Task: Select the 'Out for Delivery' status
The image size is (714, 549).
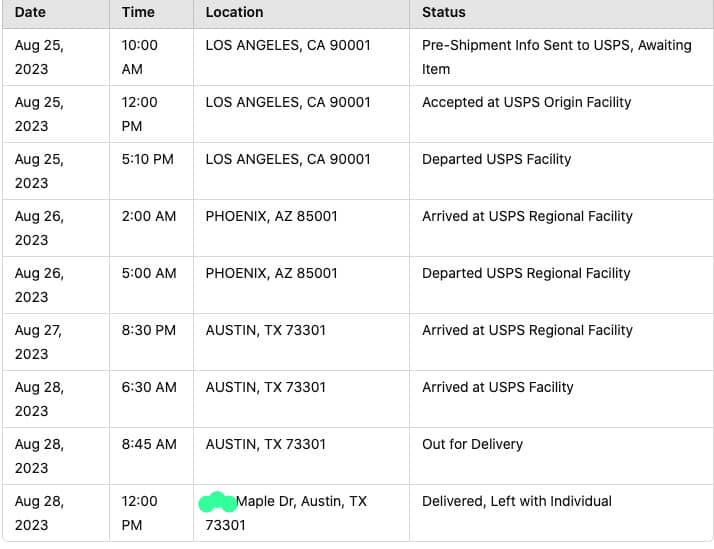Action: point(472,444)
